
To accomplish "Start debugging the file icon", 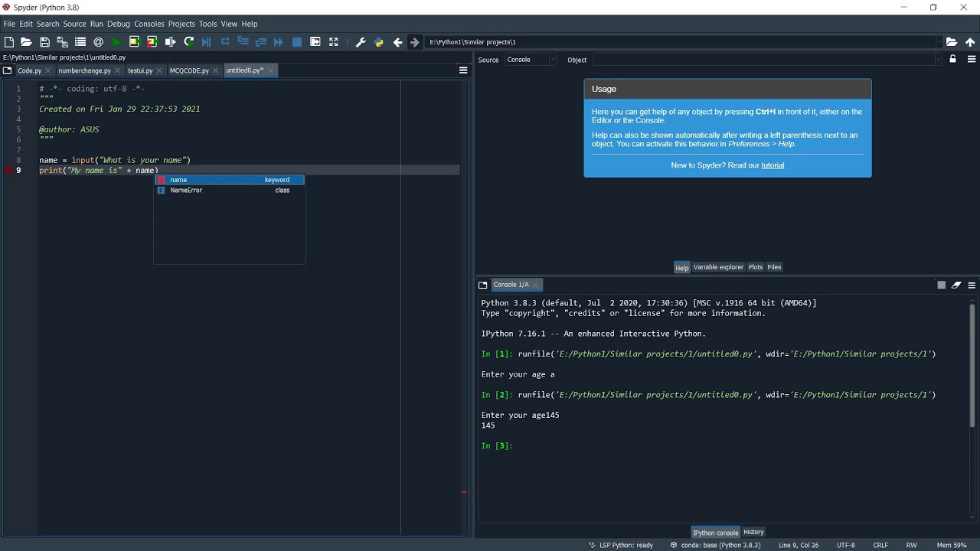I will point(207,42).
